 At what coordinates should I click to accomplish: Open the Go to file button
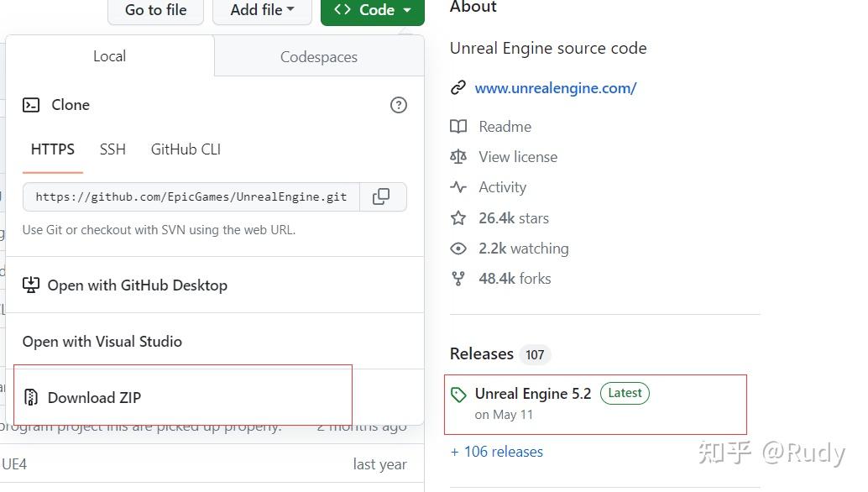click(x=155, y=10)
